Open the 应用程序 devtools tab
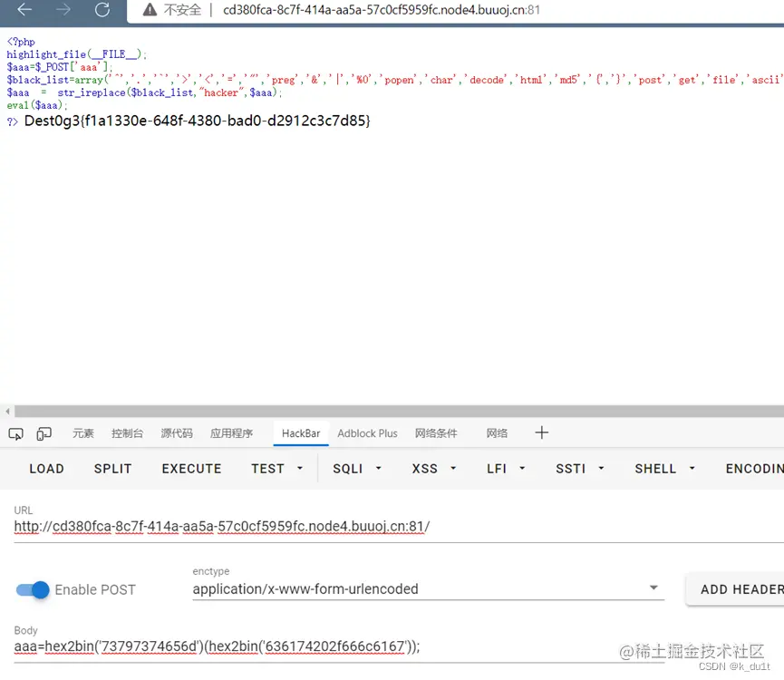The height and width of the screenshot is (680, 784). [231, 433]
